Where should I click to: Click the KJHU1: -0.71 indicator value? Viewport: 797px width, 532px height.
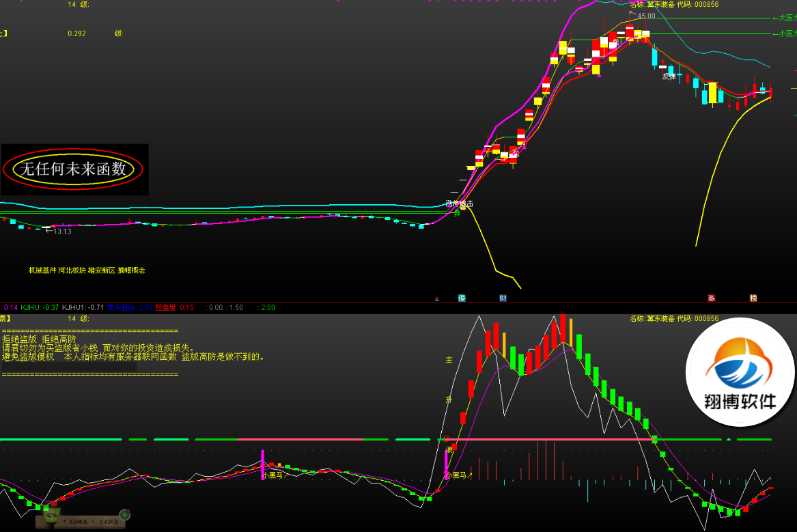(83, 307)
